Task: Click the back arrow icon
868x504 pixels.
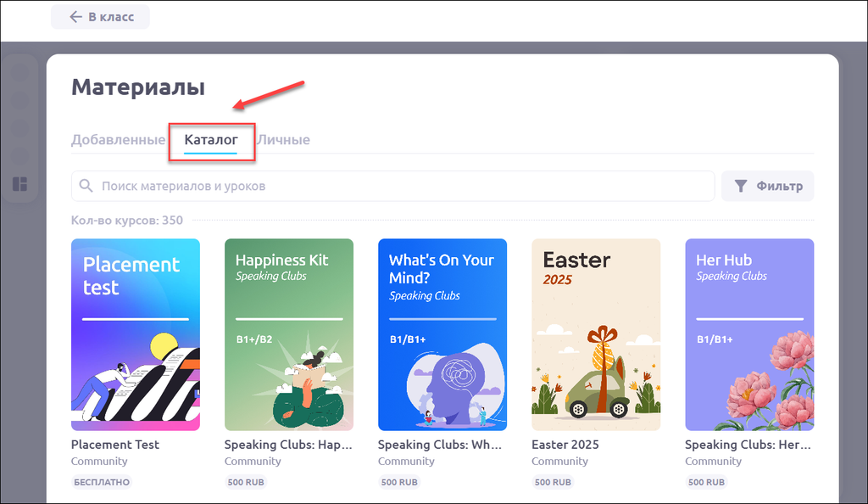Action: click(75, 17)
